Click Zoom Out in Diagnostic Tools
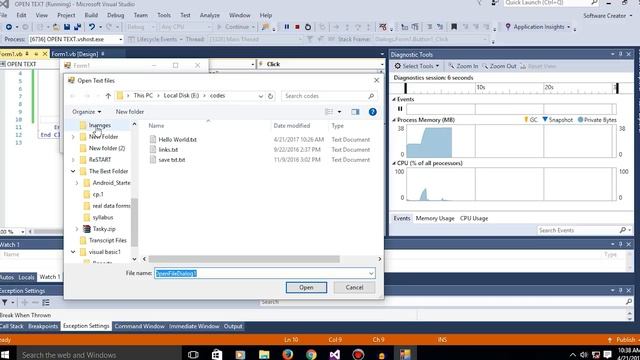This screenshot has height=360, width=640. coord(499,66)
